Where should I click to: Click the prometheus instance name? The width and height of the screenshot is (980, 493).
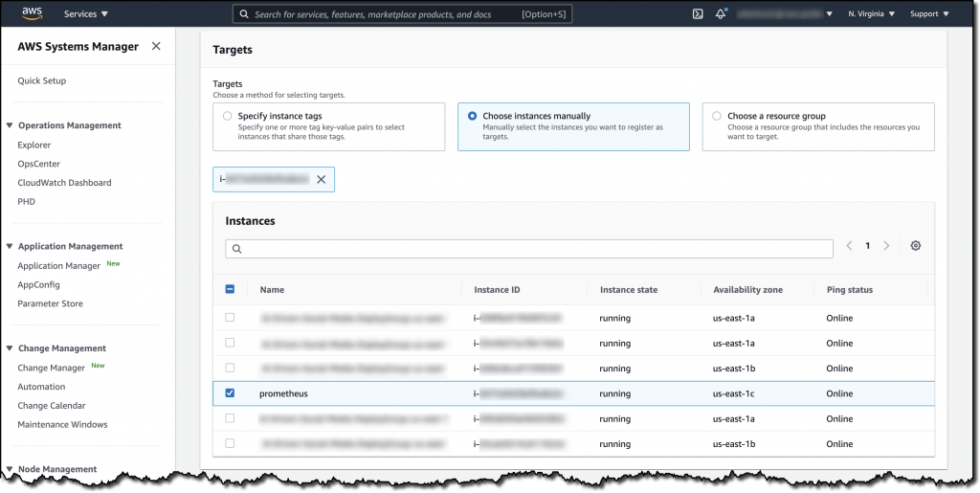pos(283,393)
